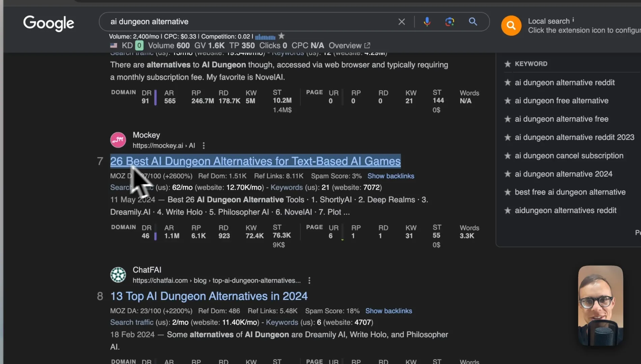Clear the search box with the X icon

click(401, 22)
